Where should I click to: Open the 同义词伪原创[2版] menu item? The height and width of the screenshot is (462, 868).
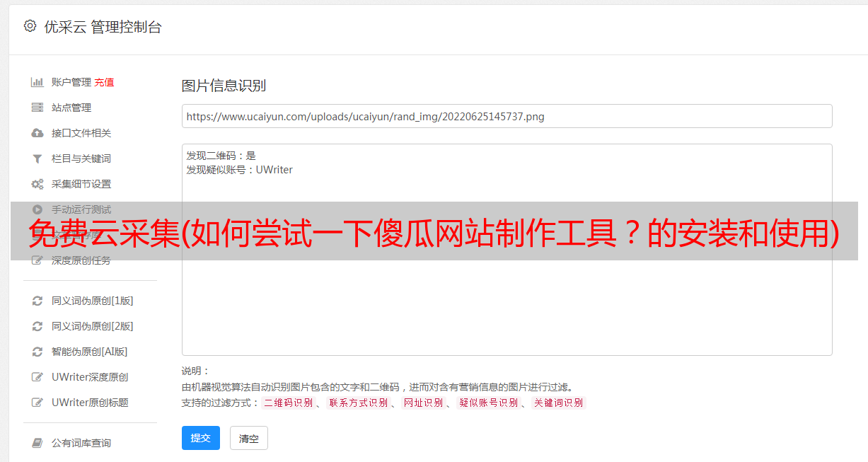(93, 326)
